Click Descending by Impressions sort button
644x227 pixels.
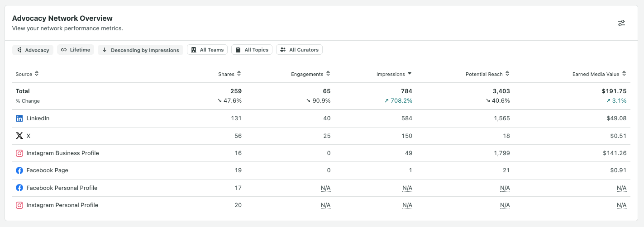tap(140, 50)
